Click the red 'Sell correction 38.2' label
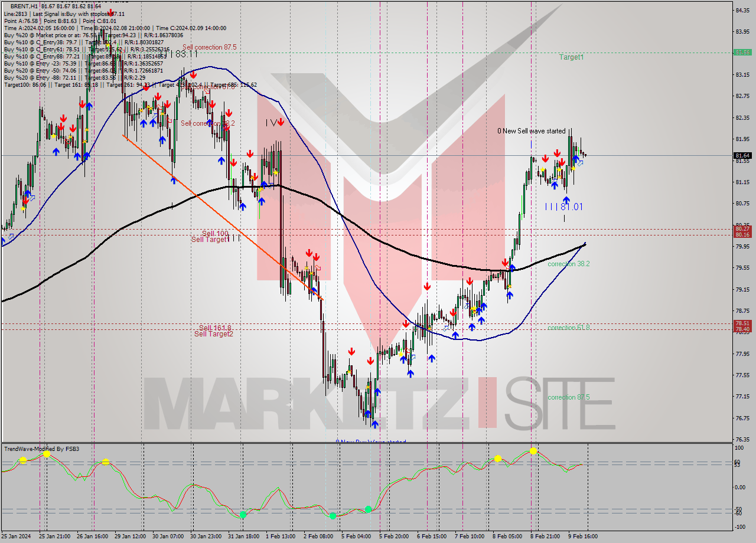756x543 pixels. pos(208,123)
